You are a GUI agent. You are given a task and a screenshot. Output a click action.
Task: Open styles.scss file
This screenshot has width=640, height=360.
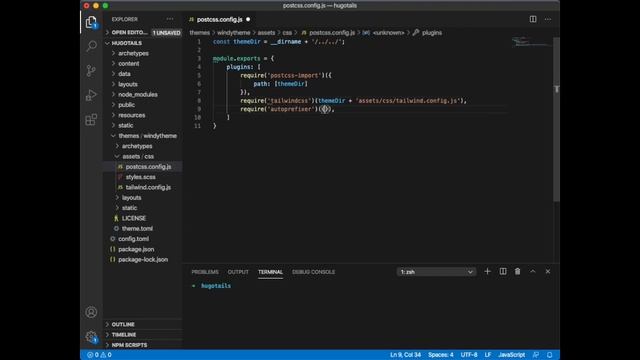click(x=140, y=177)
